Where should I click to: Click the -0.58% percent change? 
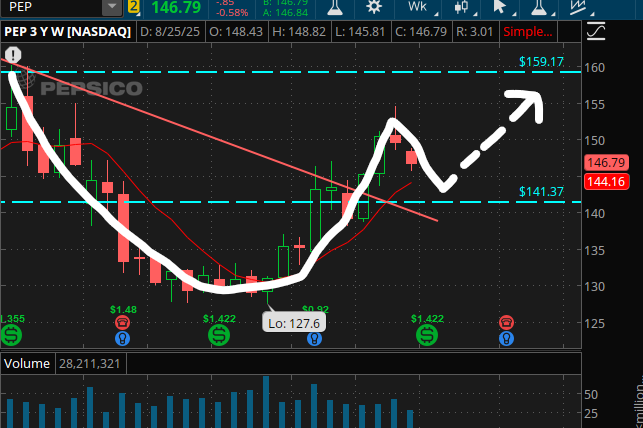(232, 13)
